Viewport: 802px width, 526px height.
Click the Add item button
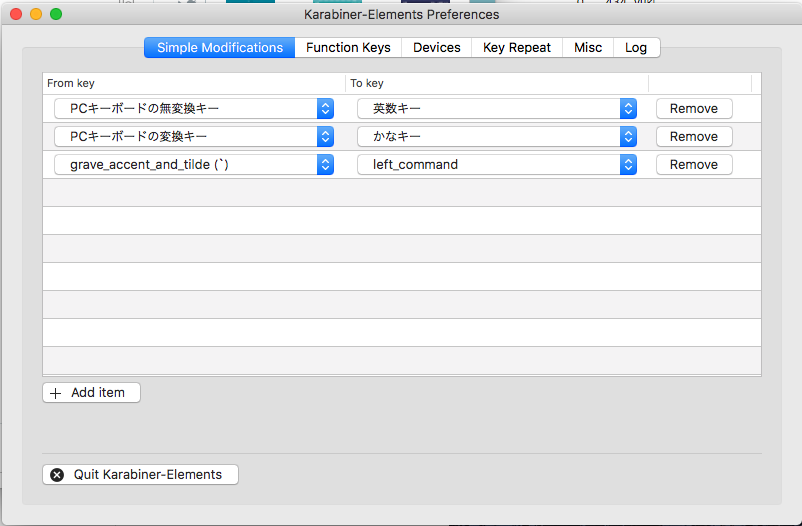click(91, 392)
